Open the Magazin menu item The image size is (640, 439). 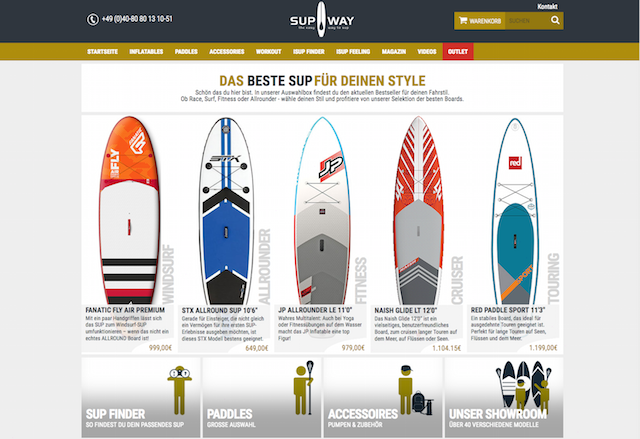coord(393,51)
